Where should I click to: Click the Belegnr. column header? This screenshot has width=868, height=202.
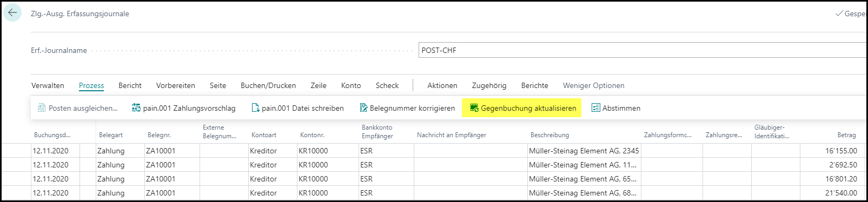pos(159,135)
